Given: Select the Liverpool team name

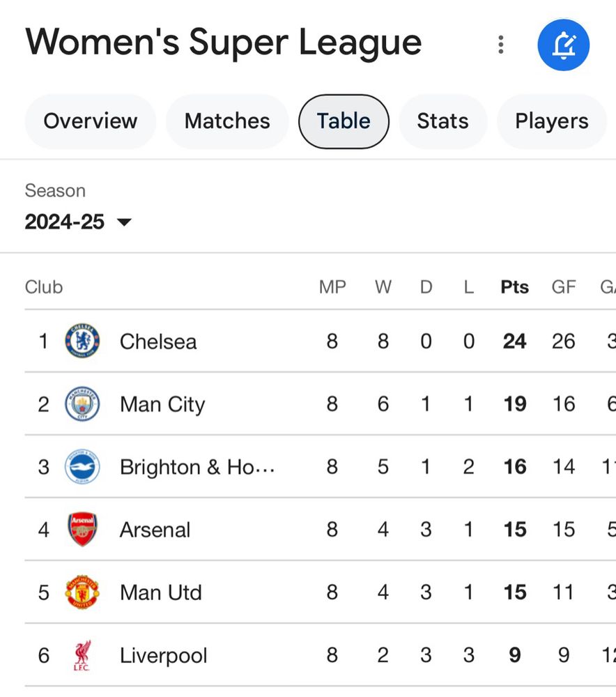Looking at the screenshot, I should 164,655.
